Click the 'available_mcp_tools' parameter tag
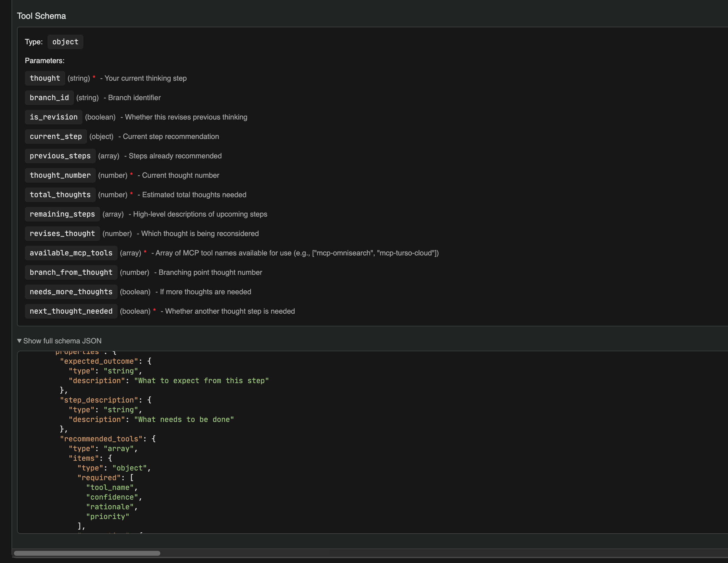Image resolution: width=728 pixels, height=563 pixels. [x=71, y=253]
